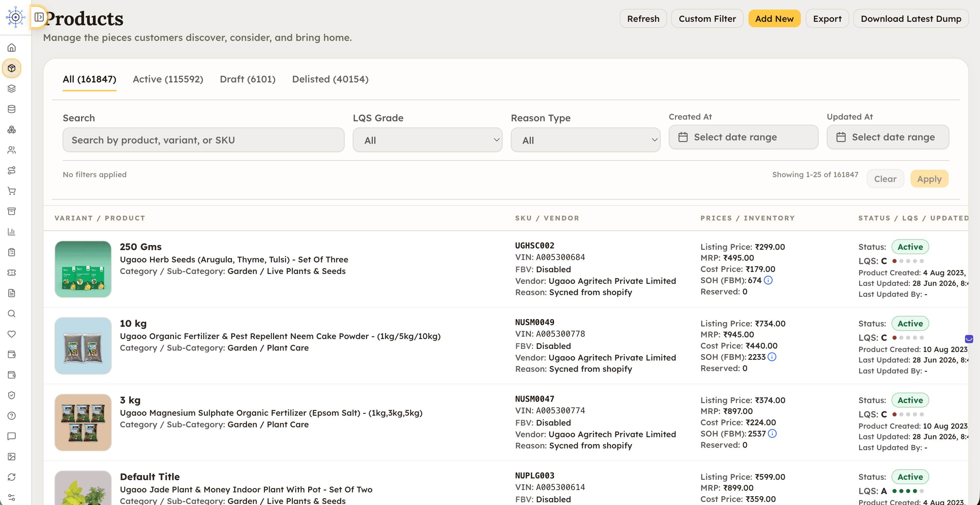980x505 pixels.
Task: Open the stacked layers icon in sidebar
Action: click(12, 88)
